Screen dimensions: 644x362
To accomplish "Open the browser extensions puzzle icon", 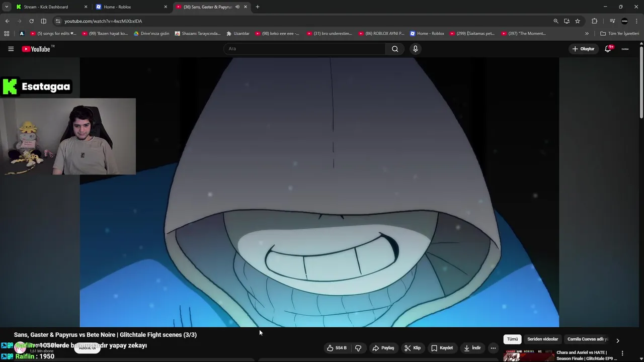I will [x=594, y=21].
